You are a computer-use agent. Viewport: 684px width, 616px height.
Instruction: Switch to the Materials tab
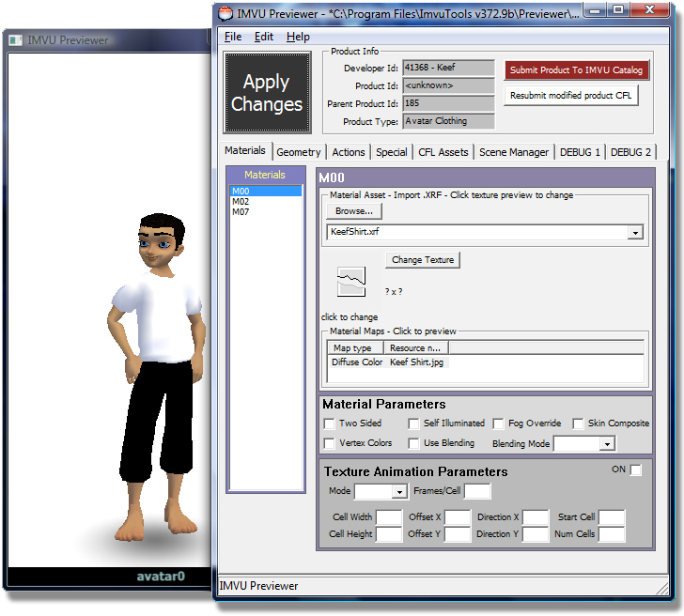pyautogui.click(x=245, y=151)
